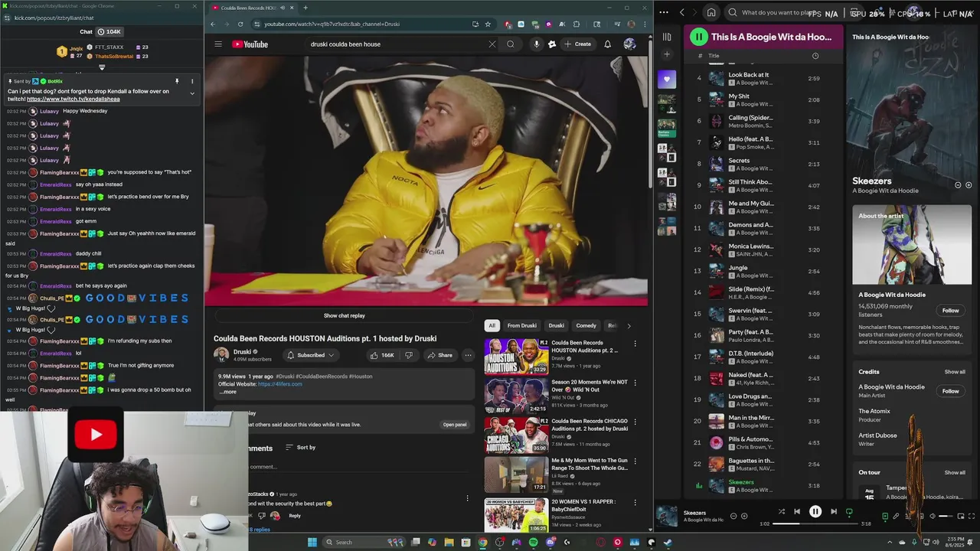Screen dimensions: 980x551
Task: Click the Open panel button
Action: [x=454, y=425]
